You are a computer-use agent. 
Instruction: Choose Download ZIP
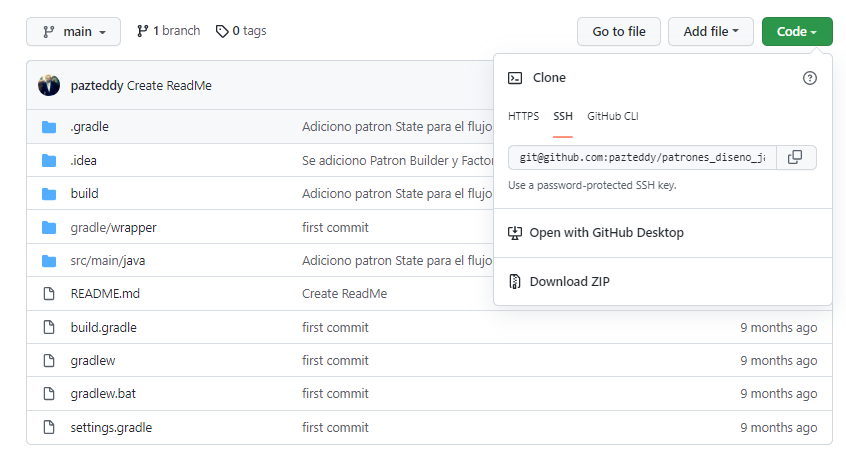(x=569, y=282)
